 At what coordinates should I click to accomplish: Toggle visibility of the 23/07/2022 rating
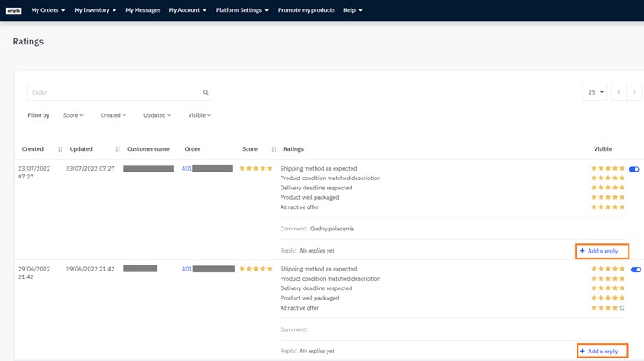click(634, 169)
